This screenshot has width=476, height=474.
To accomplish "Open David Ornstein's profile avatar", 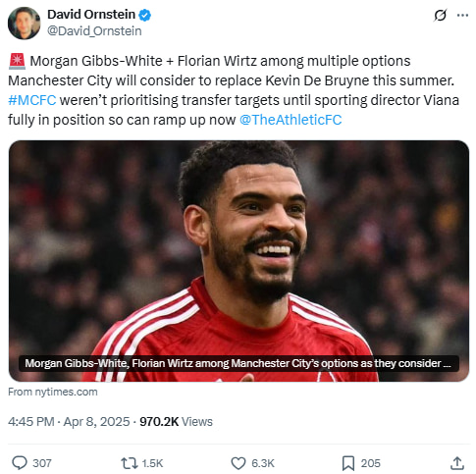I will click(24, 23).
